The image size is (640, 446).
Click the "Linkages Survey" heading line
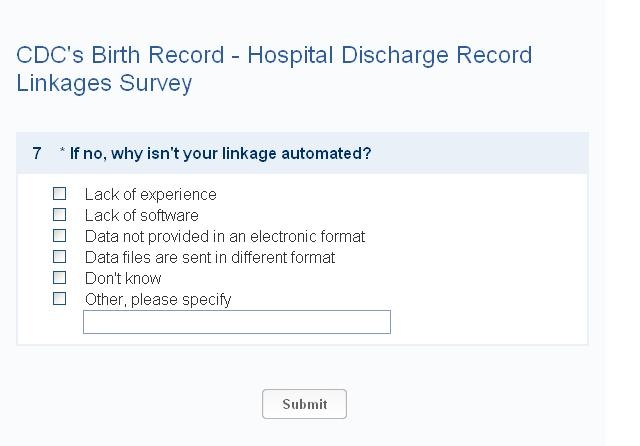(x=104, y=83)
